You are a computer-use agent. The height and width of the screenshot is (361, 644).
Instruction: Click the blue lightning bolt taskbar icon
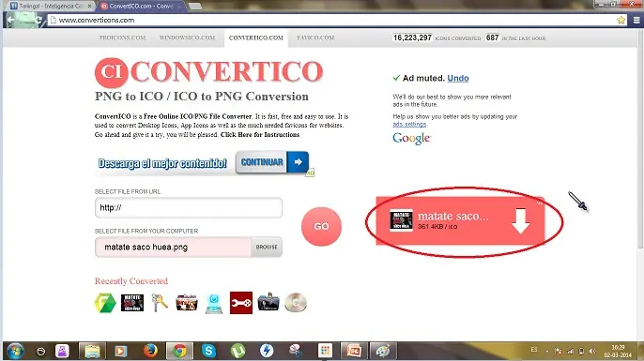click(x=267, y=351)
